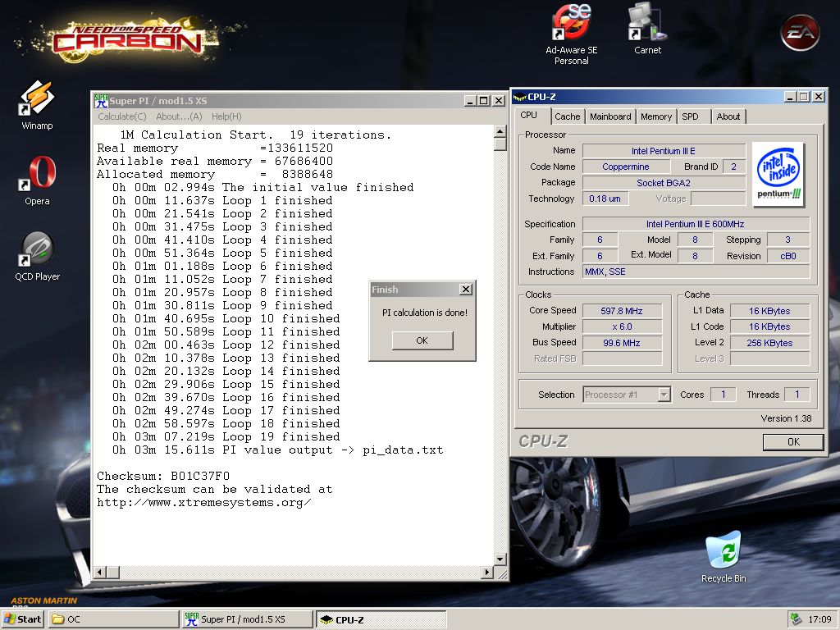
Task: Click the system tray network icon
Action: pyautogui.click(x=796, y=619)
